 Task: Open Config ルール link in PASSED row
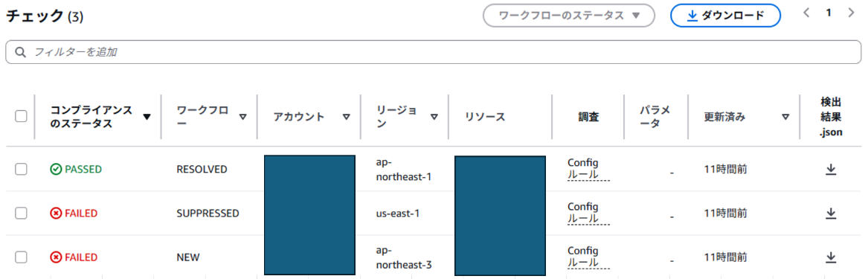click(x=588, y=168)
